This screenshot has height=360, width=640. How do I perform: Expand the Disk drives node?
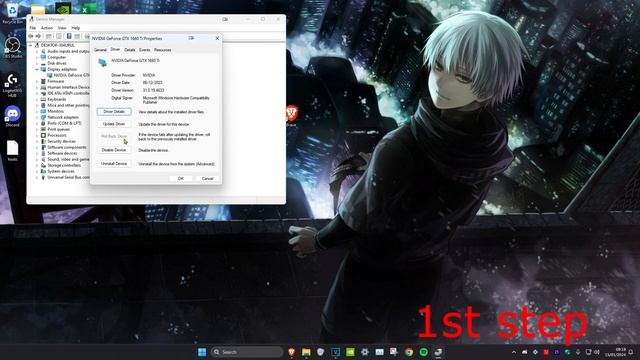pos(37,63)
